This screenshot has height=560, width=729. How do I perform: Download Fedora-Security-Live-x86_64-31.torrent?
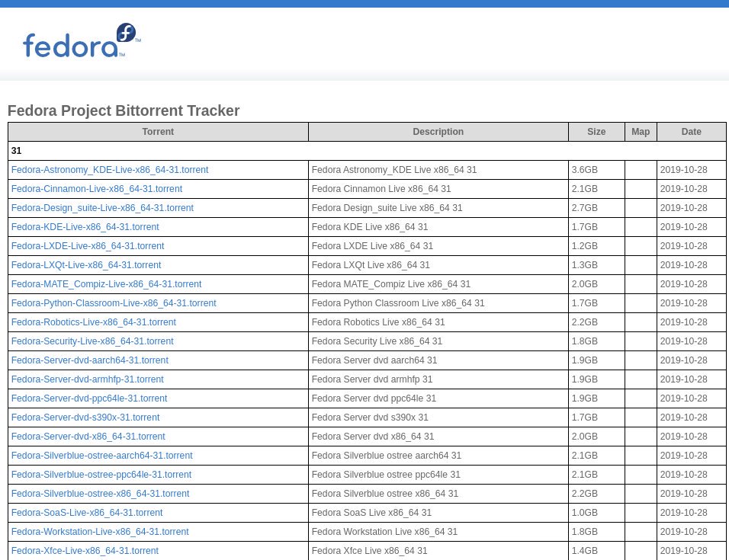(92, 341)
